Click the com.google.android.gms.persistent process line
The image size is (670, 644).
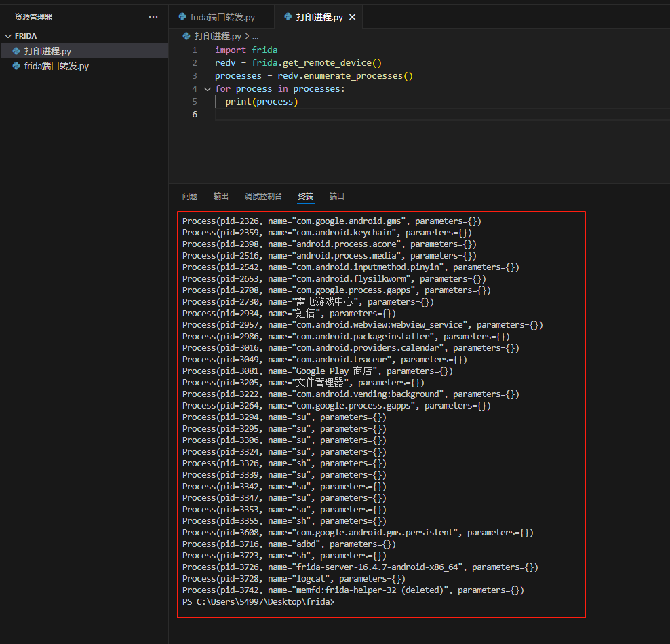pyautogui.click(x=357, y=533)
